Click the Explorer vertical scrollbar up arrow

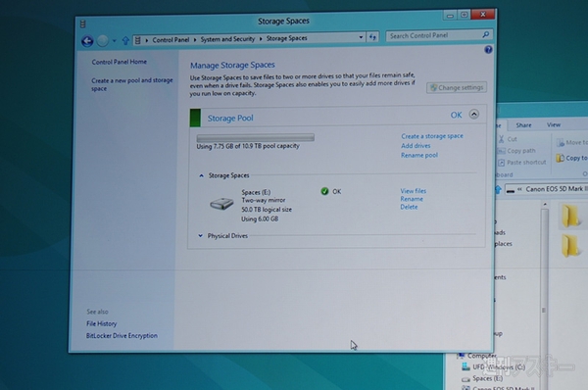[x=545, y=205]
